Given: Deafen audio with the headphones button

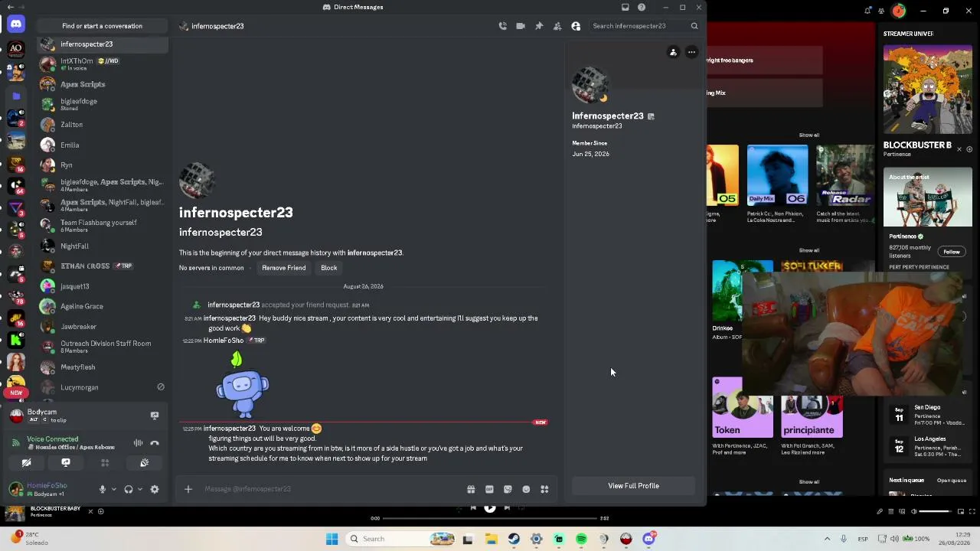Looking at the screenshot, I should 129,490.
